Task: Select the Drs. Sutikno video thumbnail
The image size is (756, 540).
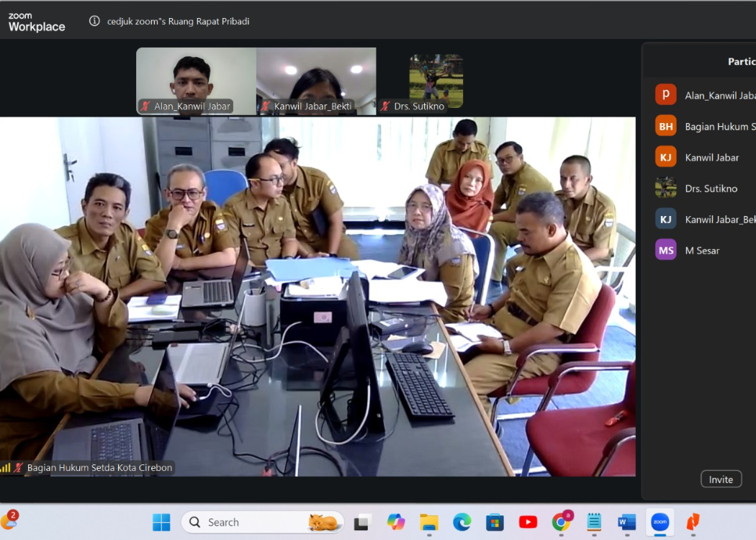Action: coord(436,81)
